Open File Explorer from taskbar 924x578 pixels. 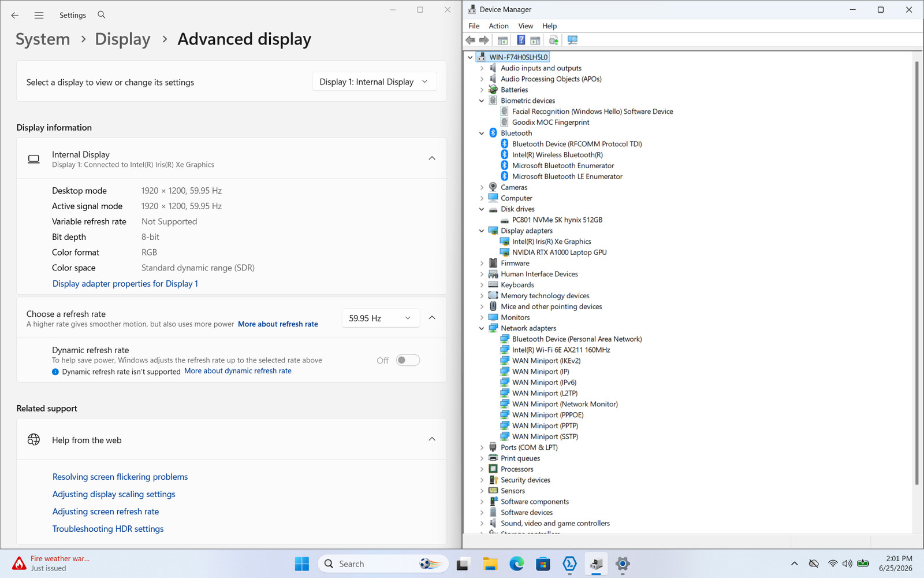coord(490,564)
